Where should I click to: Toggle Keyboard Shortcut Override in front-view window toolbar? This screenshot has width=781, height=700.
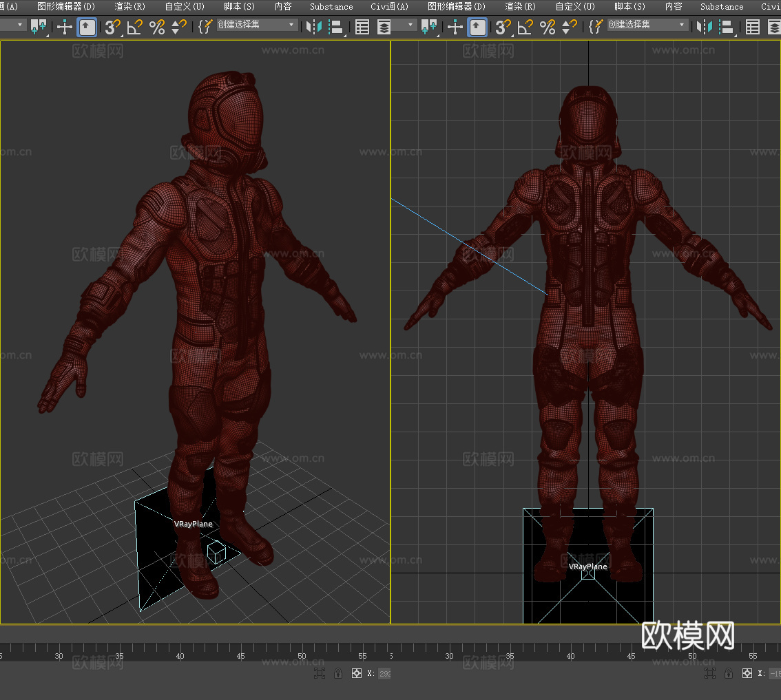coord(478,27)
